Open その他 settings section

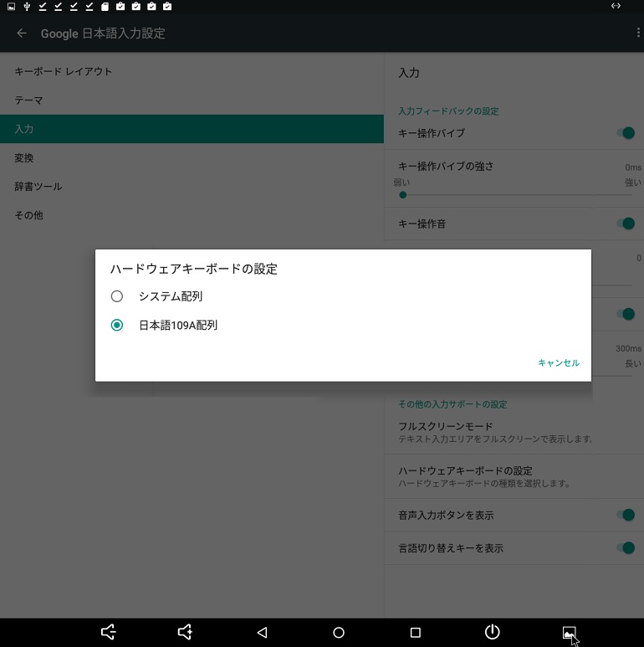[x=192, y=215]
